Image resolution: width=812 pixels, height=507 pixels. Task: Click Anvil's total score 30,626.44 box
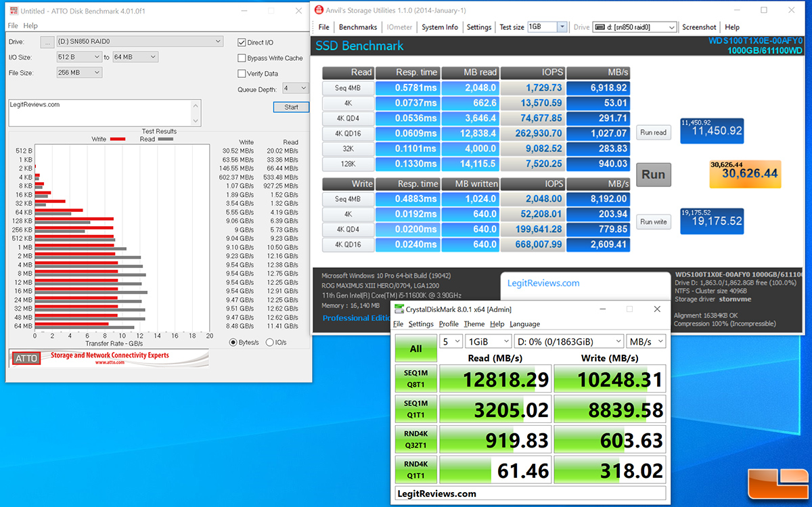pyautogui.click(x=745, y=174)
